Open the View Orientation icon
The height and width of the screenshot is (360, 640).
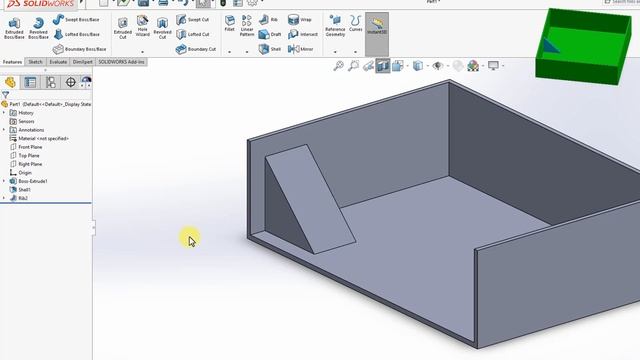(x=398, y=66)
